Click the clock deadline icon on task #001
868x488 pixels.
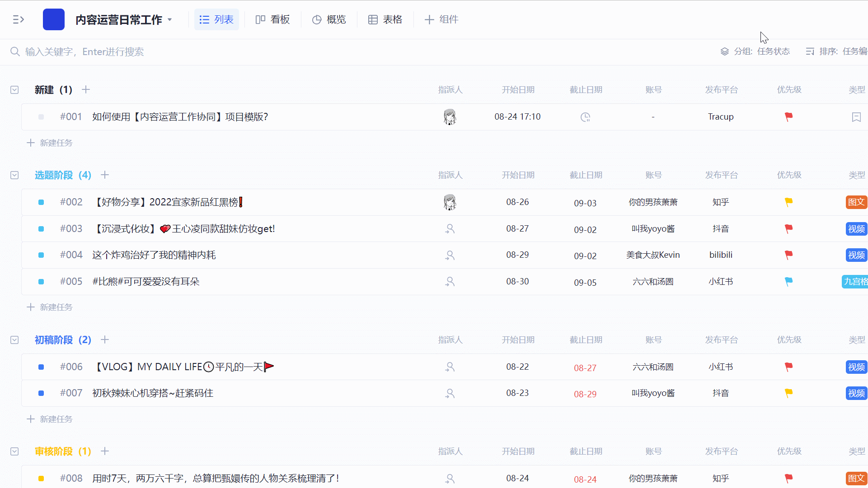click(x=585, y=117)
